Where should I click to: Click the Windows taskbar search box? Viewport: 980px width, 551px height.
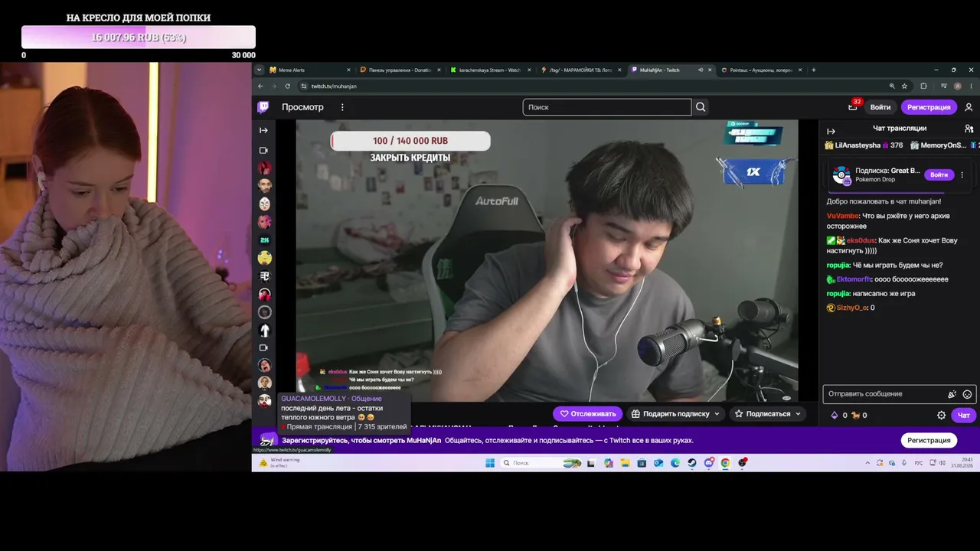[542, 463]
